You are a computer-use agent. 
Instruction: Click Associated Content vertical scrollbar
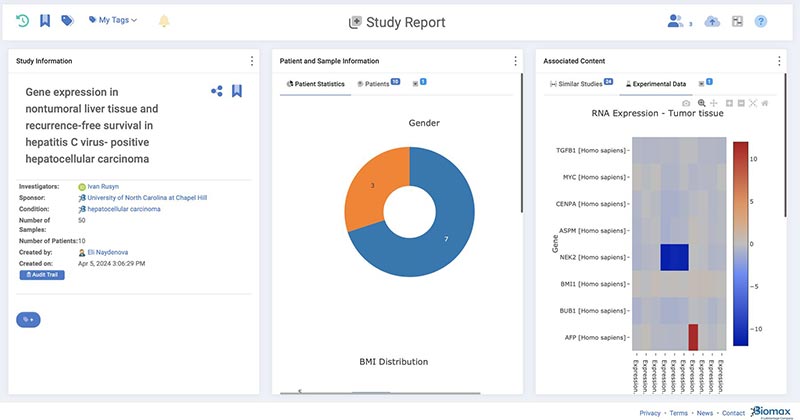[785, 145]
